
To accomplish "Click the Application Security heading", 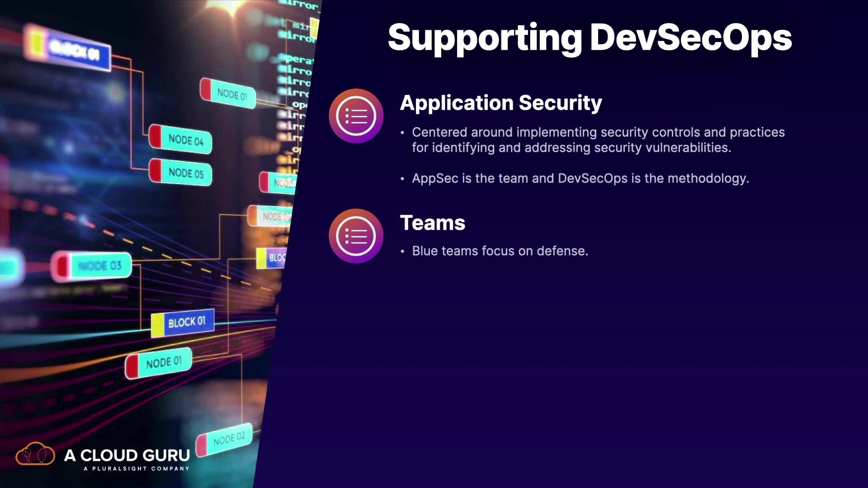I will coord(500,103).
